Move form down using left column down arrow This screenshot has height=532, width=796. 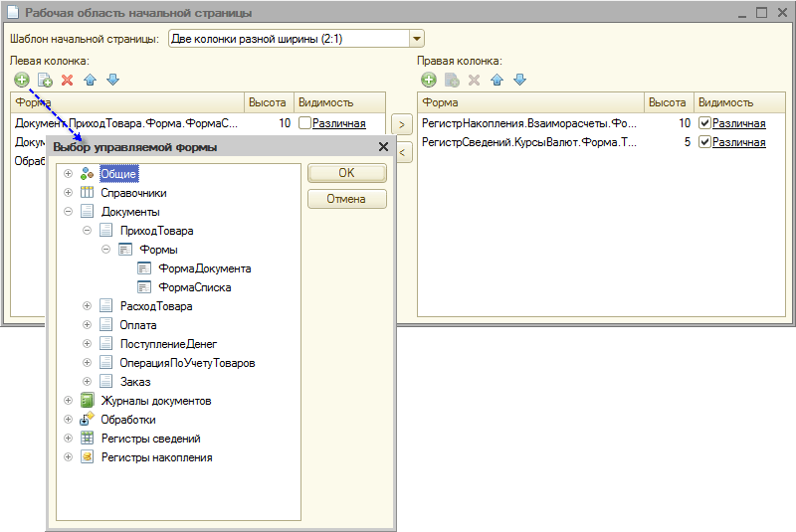[112, 80]
